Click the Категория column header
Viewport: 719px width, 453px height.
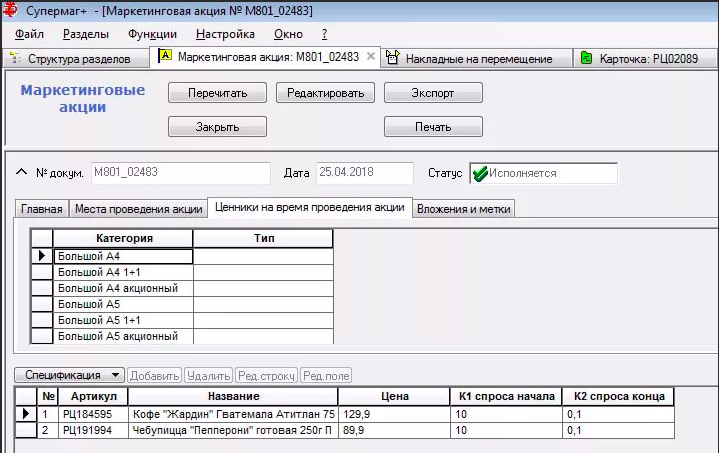pos(123,238)
